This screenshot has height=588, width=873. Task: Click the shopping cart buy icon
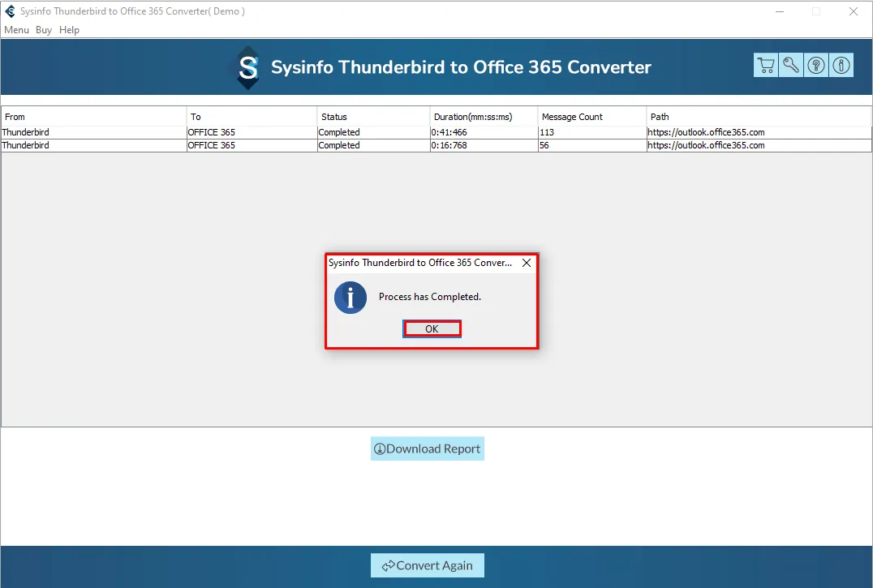tap(766, 66)
